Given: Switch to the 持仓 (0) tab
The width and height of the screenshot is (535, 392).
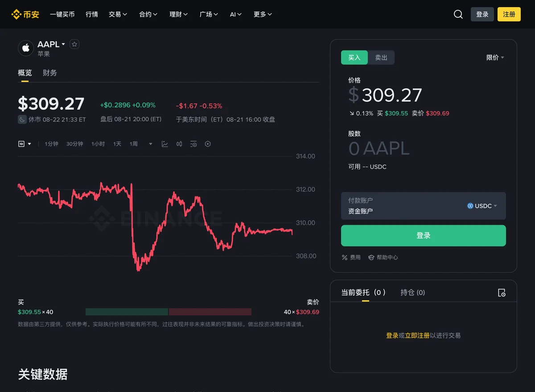Looking at the screenshot, I should (x=413, y=293).
